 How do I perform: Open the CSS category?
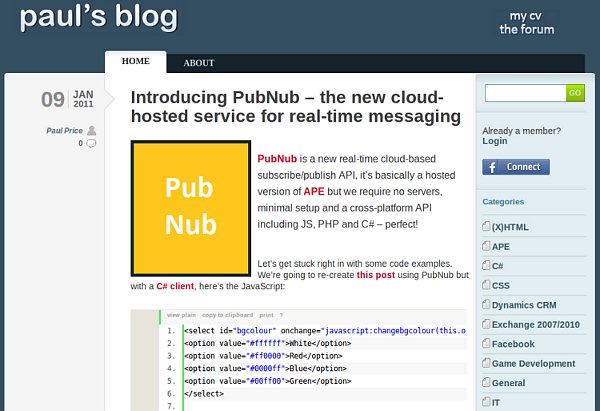coord(501,285)
